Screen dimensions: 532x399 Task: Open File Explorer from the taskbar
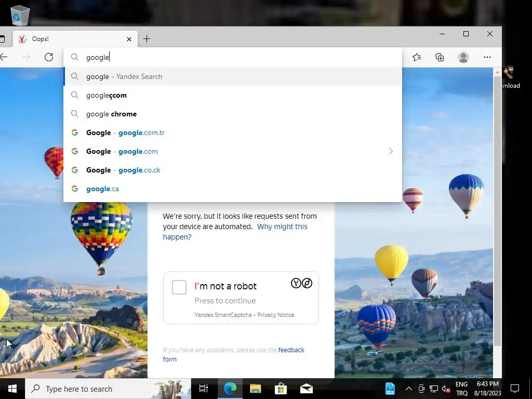[x=255, y=389]
